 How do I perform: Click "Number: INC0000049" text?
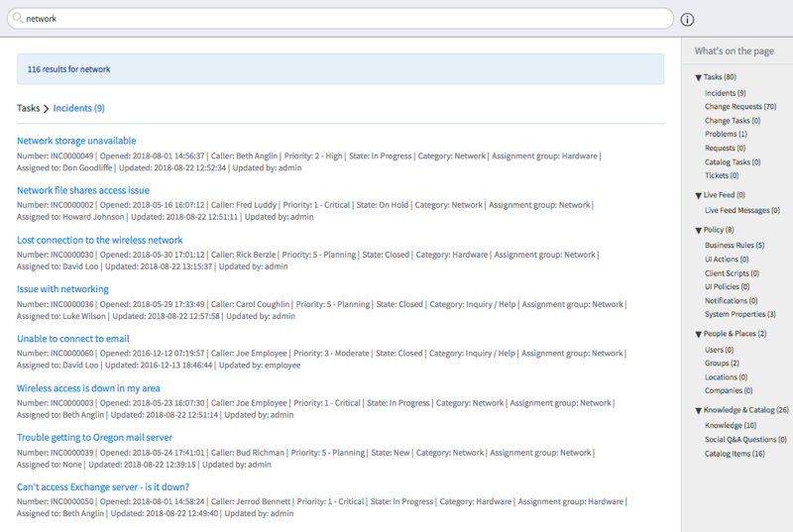tap(56, 157)
